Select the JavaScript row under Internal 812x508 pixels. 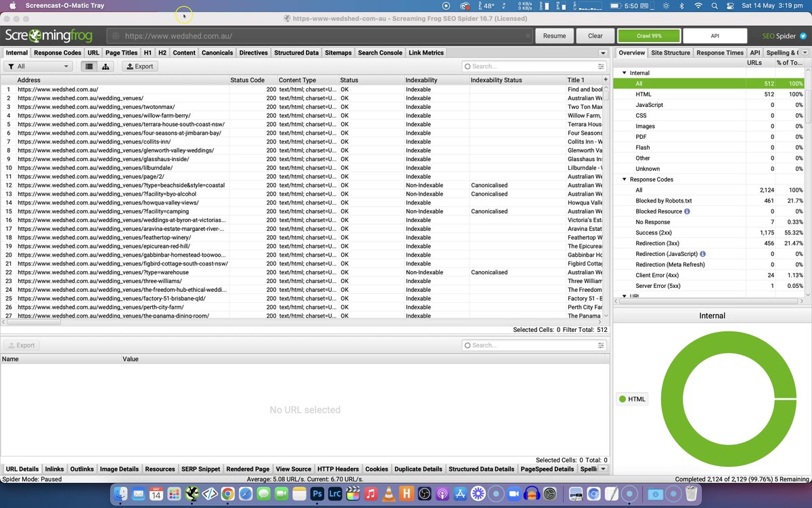[x=710, y=105]
